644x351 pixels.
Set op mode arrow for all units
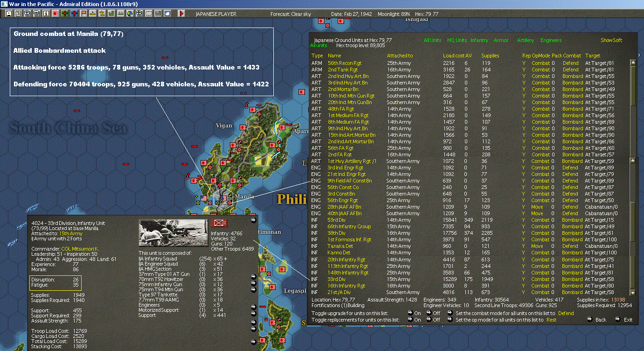(450, 320)
